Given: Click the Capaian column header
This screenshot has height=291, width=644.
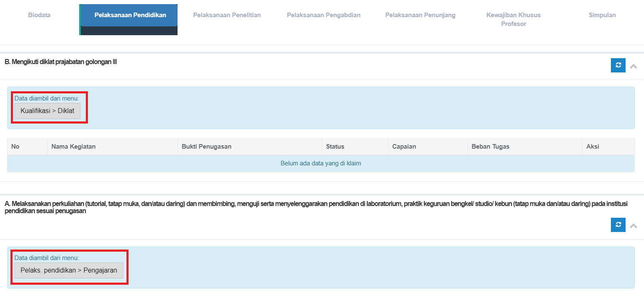Looking at the screenshot, I should click(x=428, y=147).
